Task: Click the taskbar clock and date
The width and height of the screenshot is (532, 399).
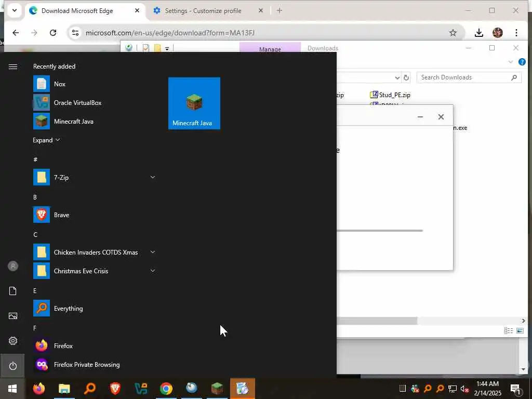Action: pos(487,389)
